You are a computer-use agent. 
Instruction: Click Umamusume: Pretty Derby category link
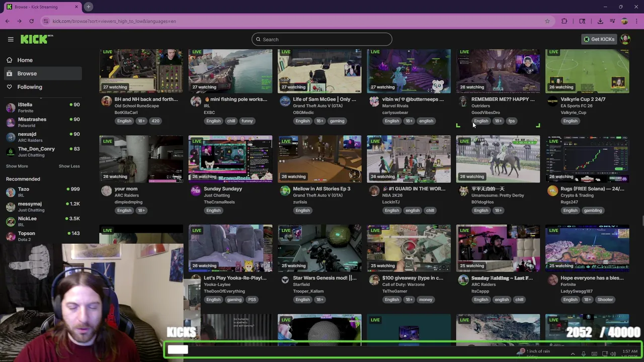point(498,195)
